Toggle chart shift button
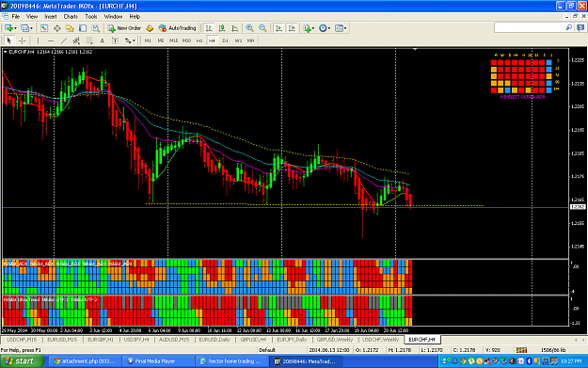Screen dimensions: 588x368 (x=292, y=28)
